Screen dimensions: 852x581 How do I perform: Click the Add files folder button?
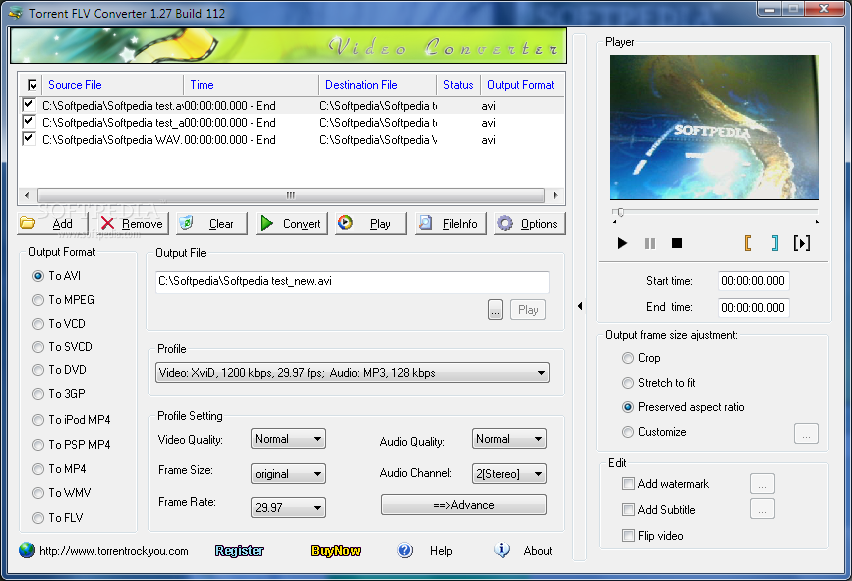tap(52, 223)
